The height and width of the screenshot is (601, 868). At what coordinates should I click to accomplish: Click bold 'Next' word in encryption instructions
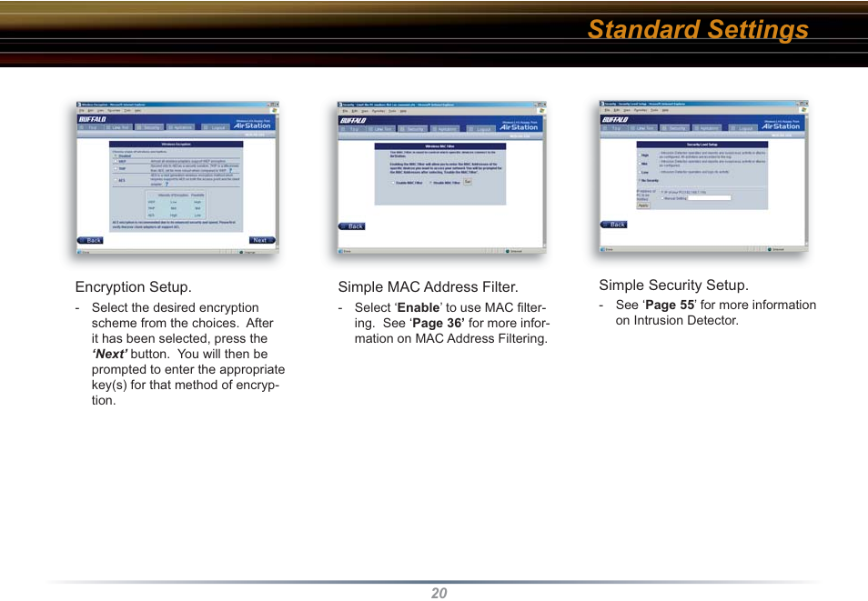pos(110,355)
